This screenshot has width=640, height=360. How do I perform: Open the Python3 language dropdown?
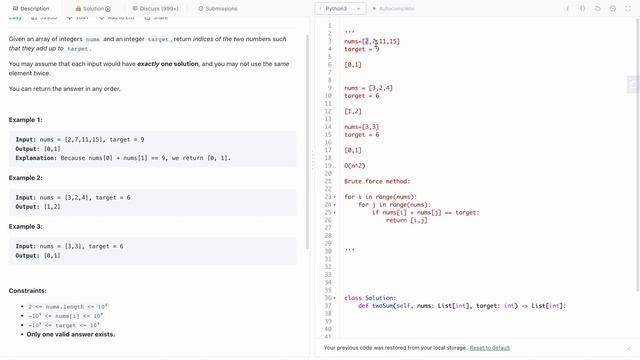pyautogui.click(x=340, y=9)
